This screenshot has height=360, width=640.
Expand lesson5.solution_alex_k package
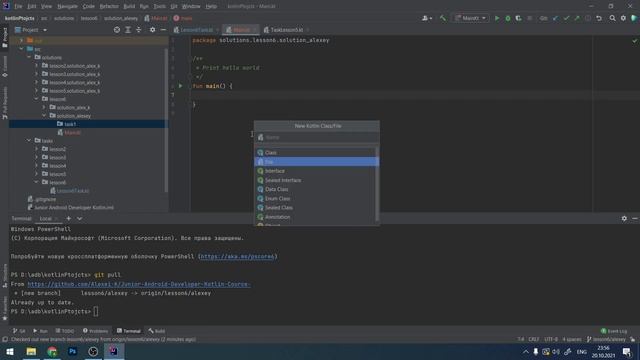[36, 91]
